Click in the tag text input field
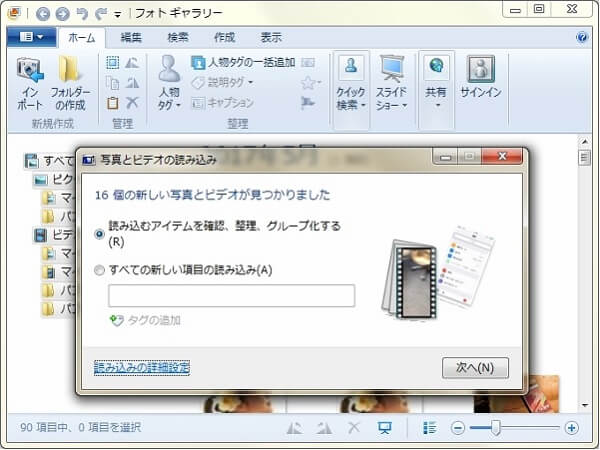Viewport: 600px width, 450px height. 232,295
